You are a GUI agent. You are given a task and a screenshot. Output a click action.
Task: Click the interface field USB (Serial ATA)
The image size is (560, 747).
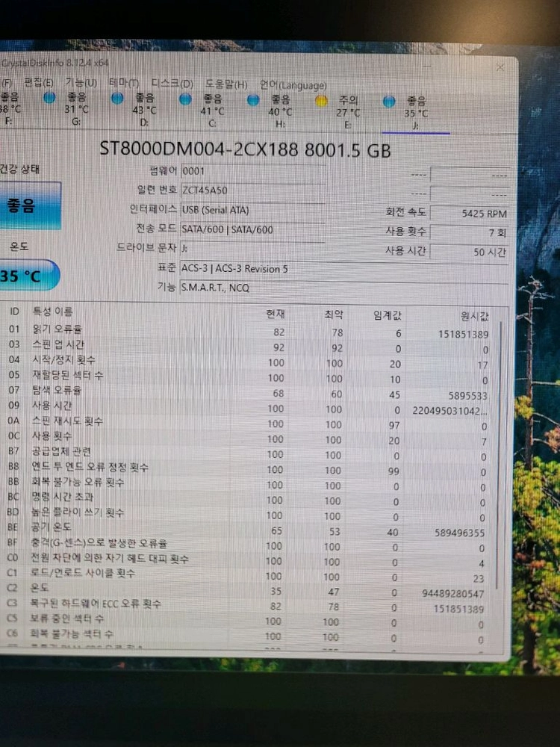[x=253, y=210]
